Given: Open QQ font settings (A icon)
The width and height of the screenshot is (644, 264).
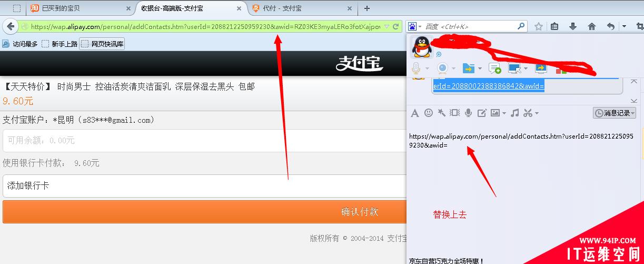Looking at the screenshot, I should 415,113.
